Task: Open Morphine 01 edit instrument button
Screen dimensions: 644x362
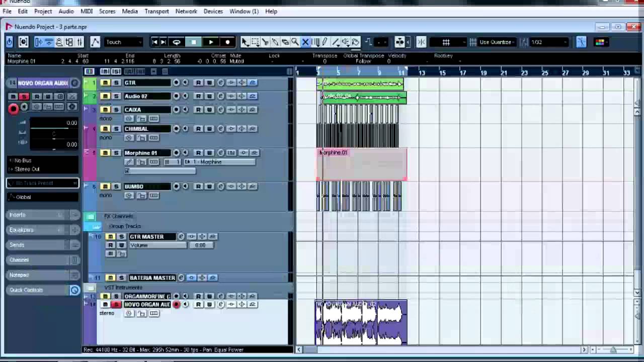Action: 231,153
